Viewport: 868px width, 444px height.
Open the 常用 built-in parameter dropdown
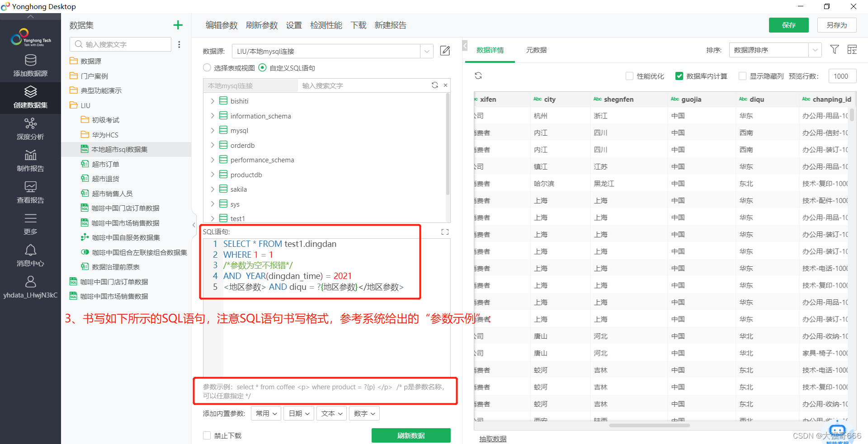266,413
